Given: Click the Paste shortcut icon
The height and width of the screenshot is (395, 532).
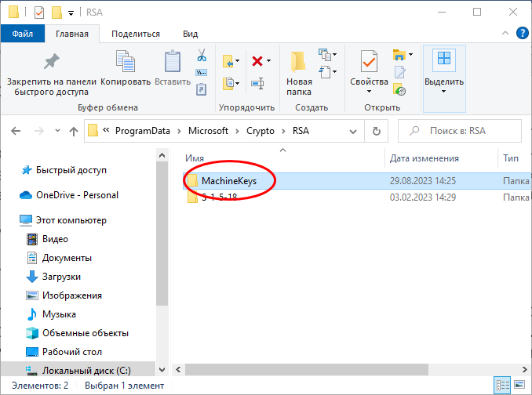Looking at the screenshot, I should point(201,89).
